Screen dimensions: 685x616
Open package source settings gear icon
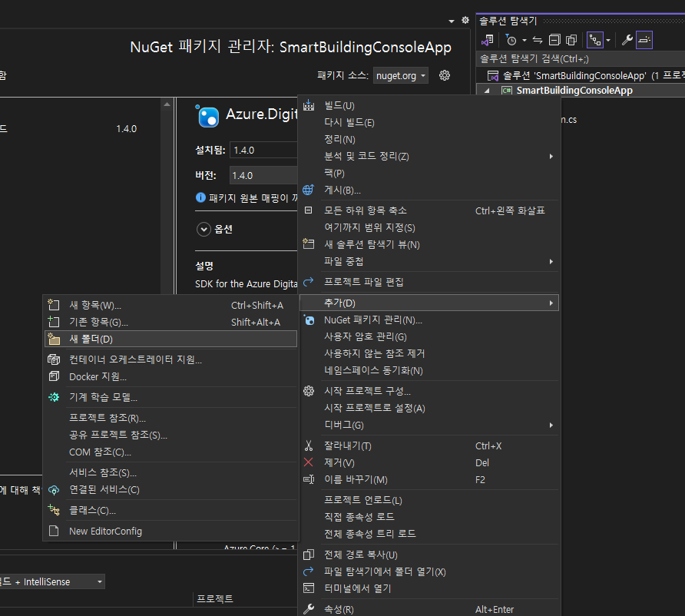pos(445,75)
